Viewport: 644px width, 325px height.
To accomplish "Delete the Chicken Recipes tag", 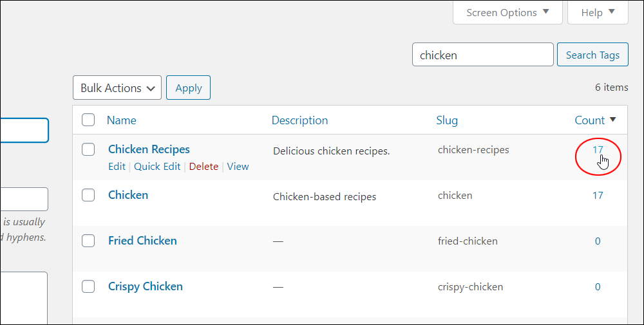I will click(x=204, y=167).
